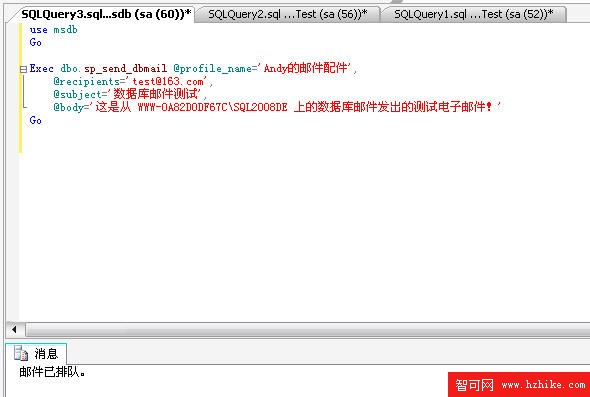Click the last 'Go' statement
The height and width of the screenshot is (397, 590).
click(35, 120)
